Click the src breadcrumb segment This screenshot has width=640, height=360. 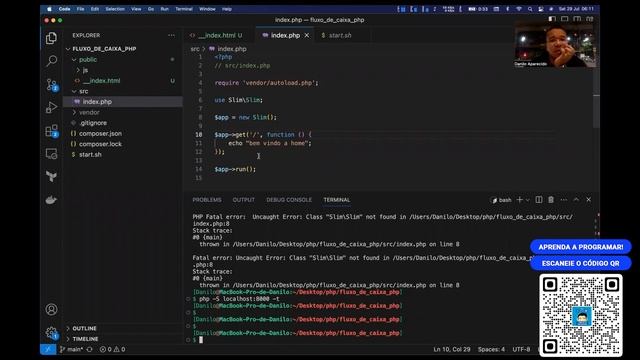click(x=195, y=49)
